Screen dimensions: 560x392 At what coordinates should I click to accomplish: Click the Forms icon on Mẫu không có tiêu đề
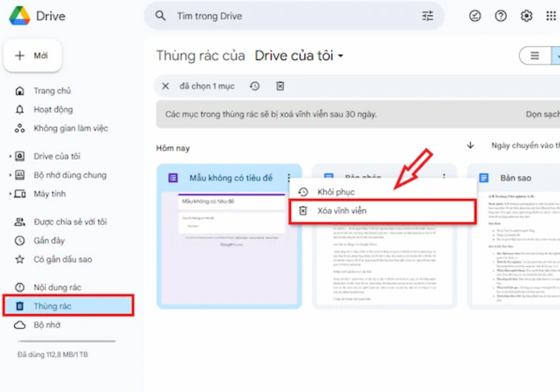tap(173, 178)
